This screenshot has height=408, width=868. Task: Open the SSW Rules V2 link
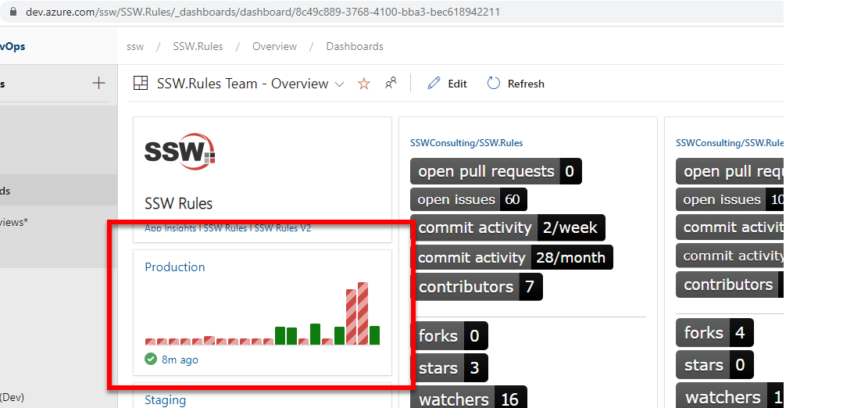[283, 227]
